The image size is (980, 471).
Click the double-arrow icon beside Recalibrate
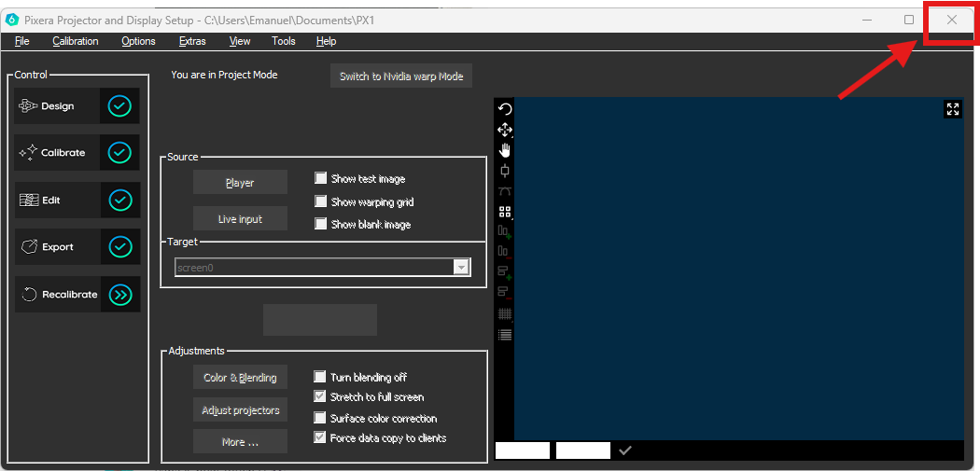coord(120,295)
